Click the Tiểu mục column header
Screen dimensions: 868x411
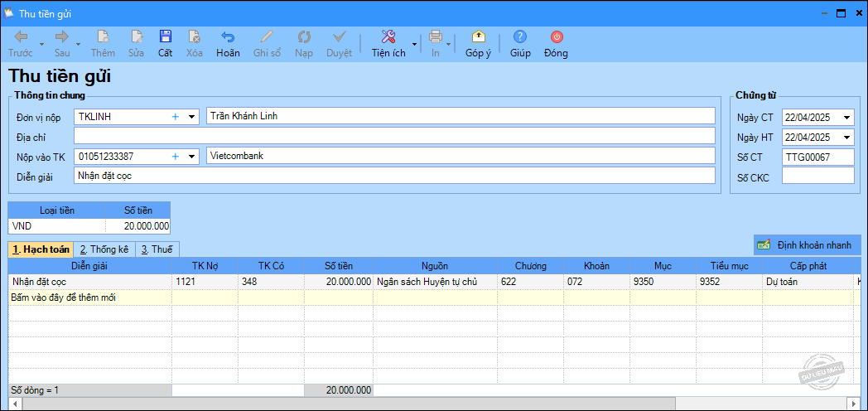[730, 266]
